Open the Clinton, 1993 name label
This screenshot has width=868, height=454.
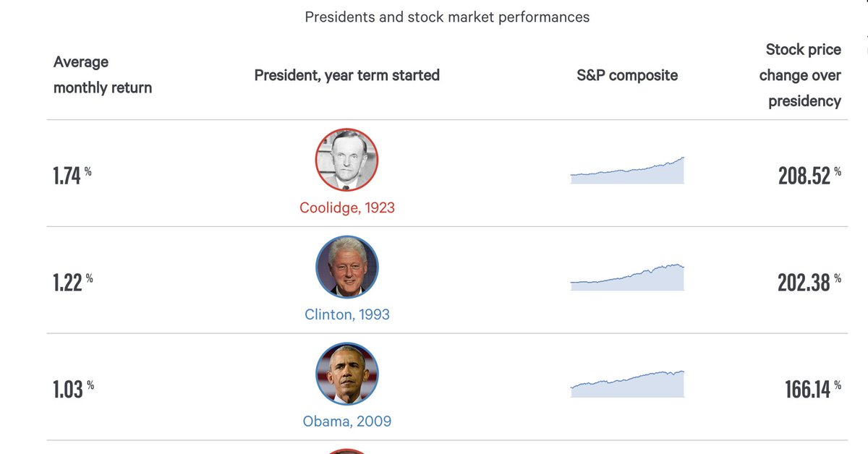point(347,314)
